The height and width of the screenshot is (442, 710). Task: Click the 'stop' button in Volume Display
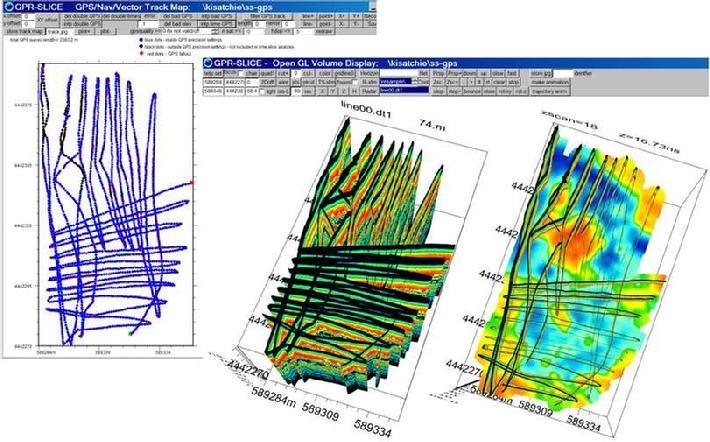click(513, 82)
